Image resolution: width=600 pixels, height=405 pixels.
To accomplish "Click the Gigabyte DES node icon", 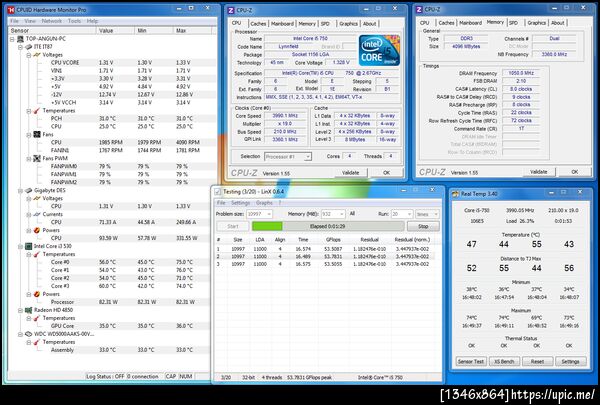I will click(x=29, y=190).
